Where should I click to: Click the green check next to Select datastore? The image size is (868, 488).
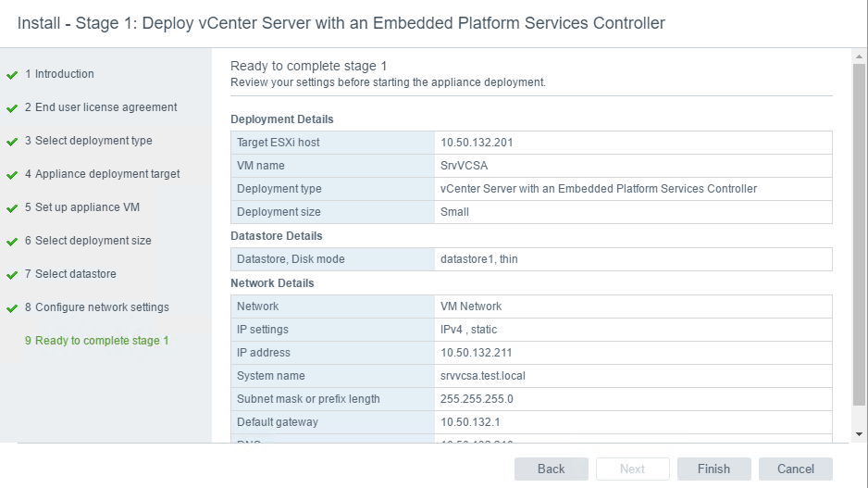click(x=12, y=275)
